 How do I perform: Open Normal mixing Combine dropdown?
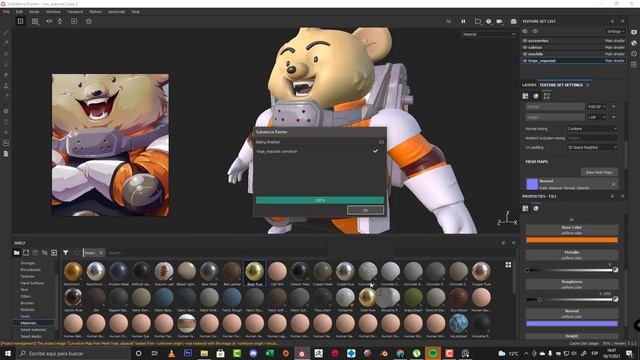pos(592,129)
